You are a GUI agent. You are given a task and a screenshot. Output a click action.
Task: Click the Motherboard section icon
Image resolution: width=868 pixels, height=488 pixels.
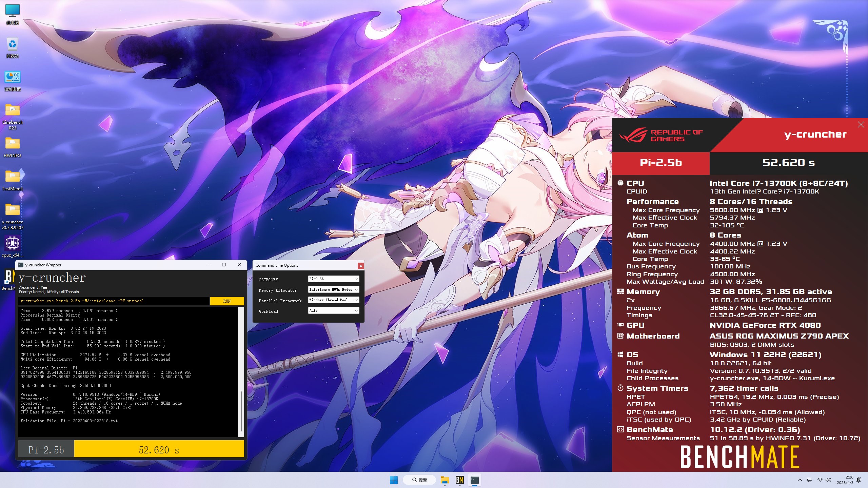[620, 336]
